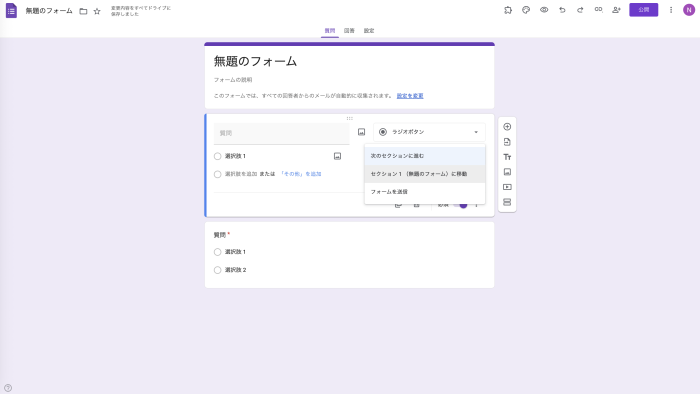Open the theme palette icon
This screenshot has width=700, height=394.
(526, 10)
